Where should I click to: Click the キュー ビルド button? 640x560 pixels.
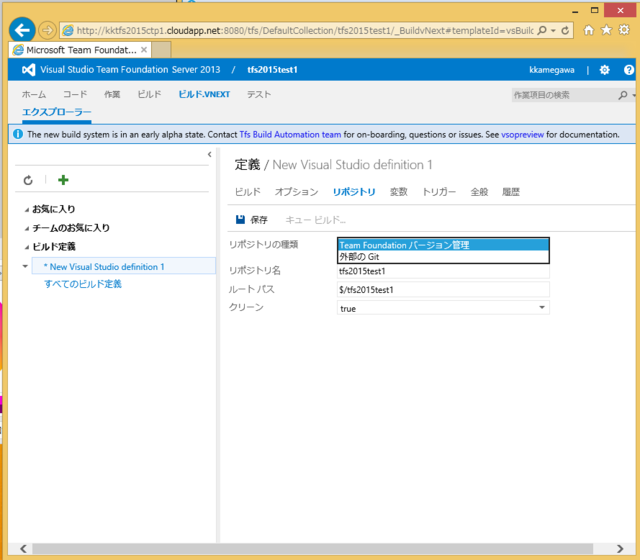tap(315, 220)
